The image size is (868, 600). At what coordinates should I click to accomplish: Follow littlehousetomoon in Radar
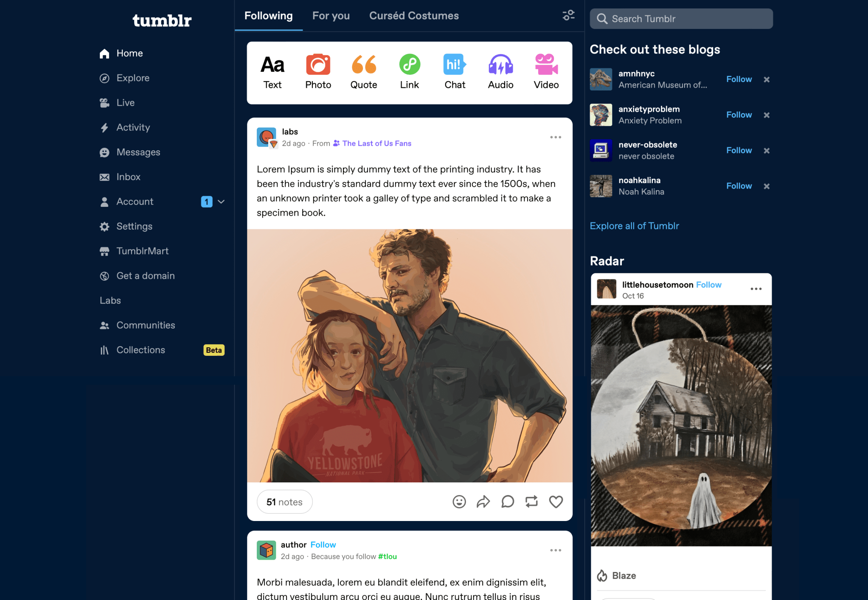(x=708, y=285)
